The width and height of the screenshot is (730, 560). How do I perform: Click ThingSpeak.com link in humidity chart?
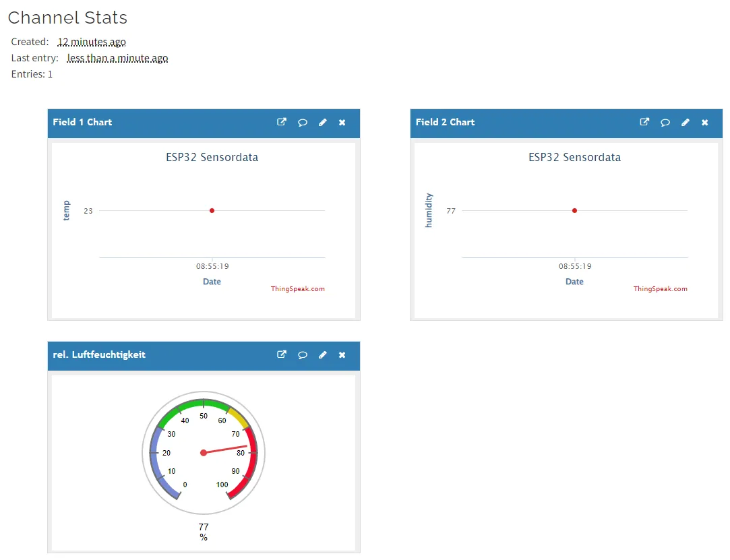(660, 289)
